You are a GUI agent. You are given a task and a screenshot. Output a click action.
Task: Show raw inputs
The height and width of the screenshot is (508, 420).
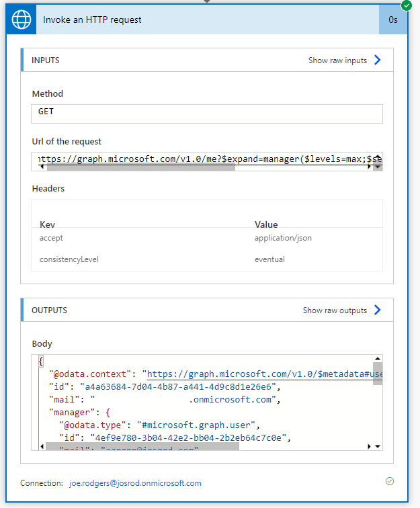(x=337, y=60)
